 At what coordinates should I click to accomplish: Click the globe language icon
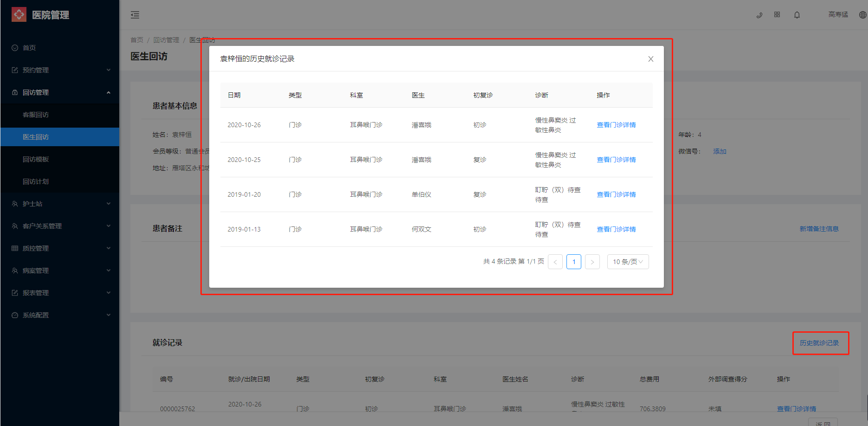click(x=862, y=15)
